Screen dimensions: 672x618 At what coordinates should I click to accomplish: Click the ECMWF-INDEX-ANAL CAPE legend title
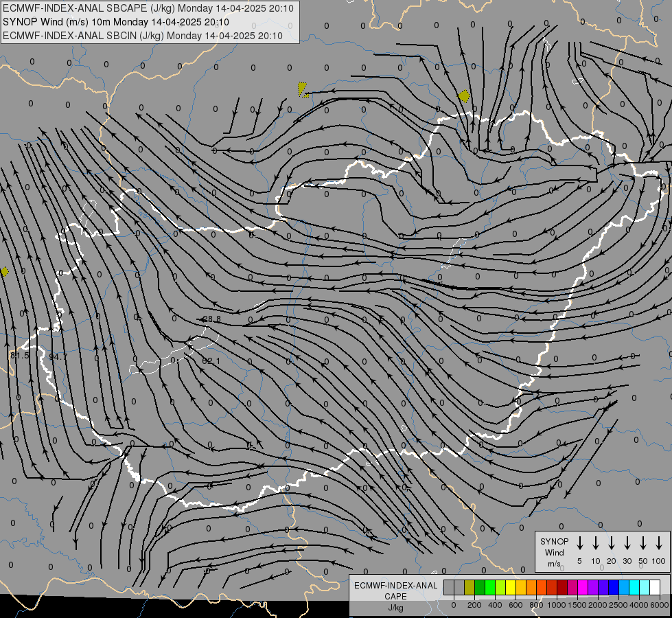[395, 591]
